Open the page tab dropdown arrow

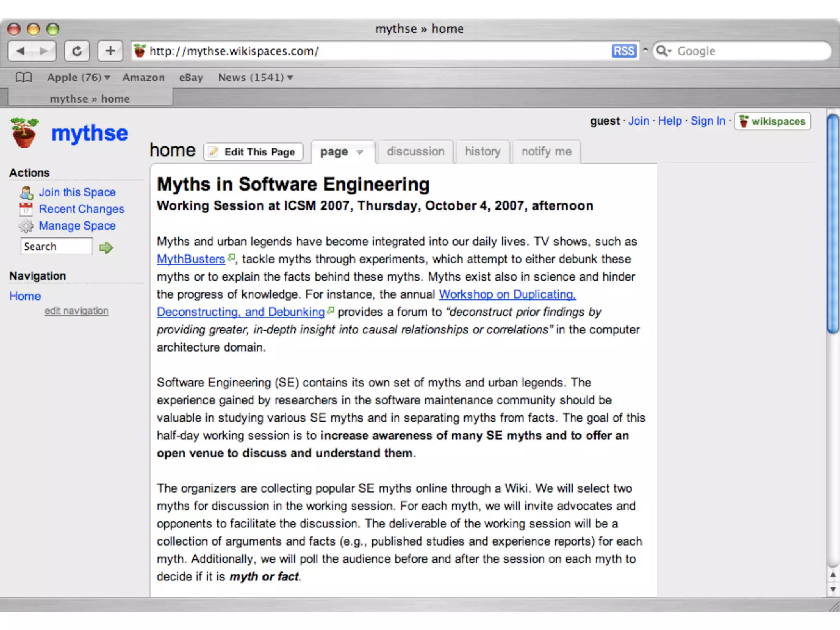(360, 152)
